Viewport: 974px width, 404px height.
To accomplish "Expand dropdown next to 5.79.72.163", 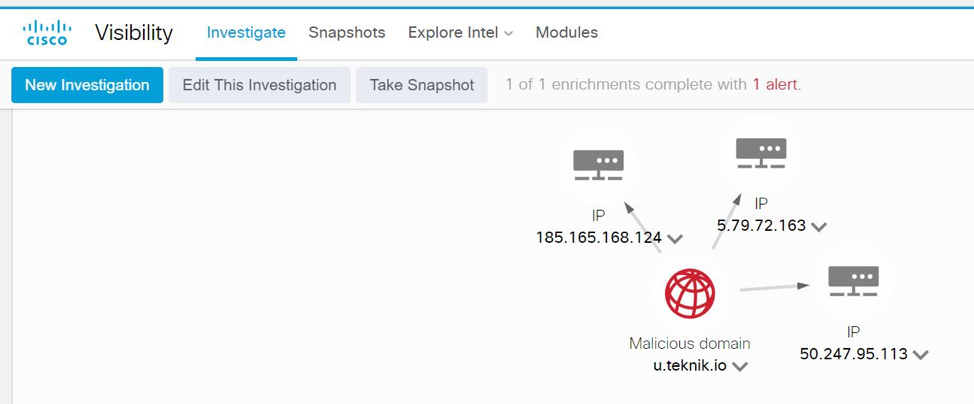I will click(x=819, y=227).
